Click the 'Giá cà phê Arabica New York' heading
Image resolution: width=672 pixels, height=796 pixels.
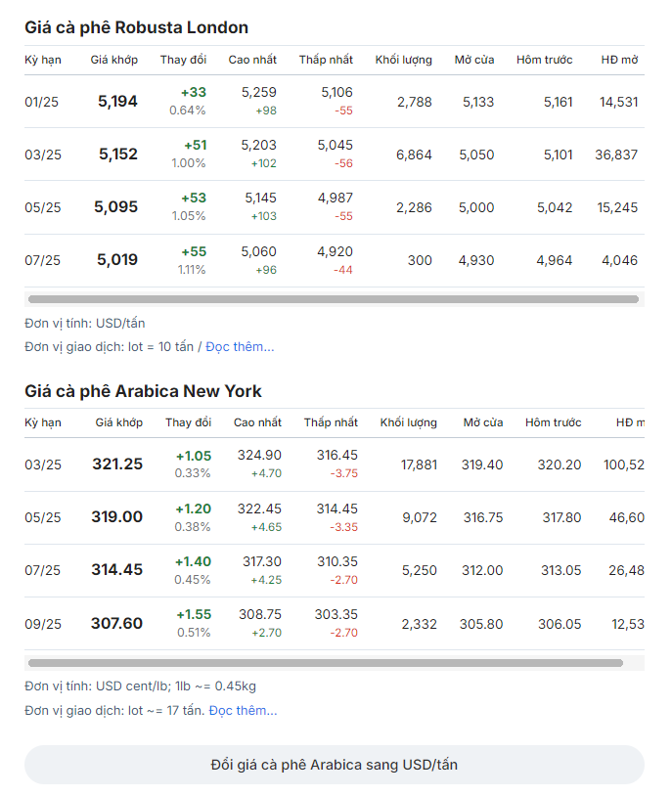[143, 391]
